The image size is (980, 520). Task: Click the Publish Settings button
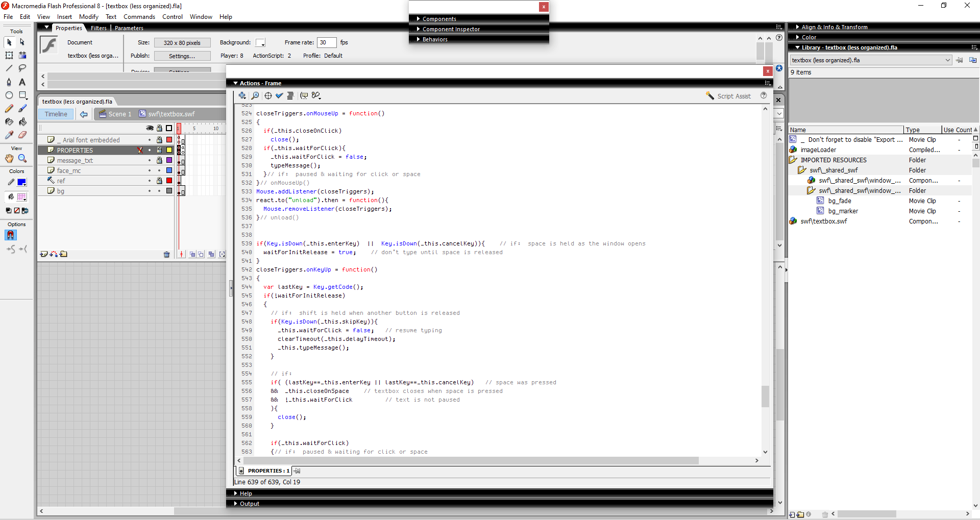[x=182, y=56]
